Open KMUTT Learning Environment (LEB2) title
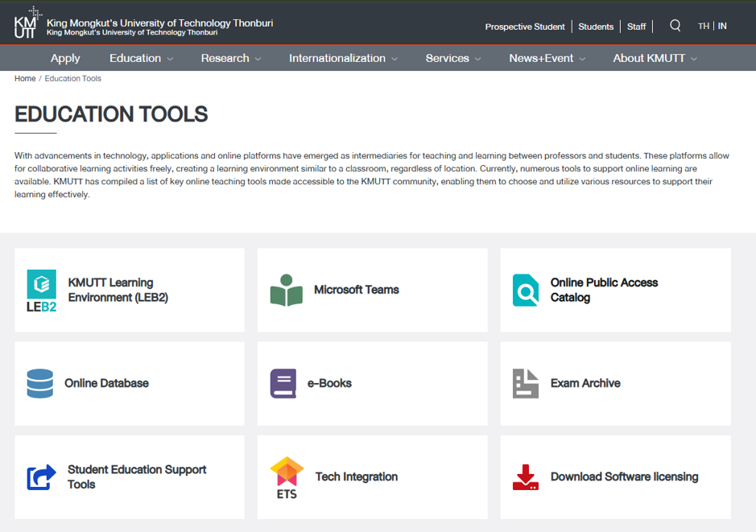 coord(118,290)
